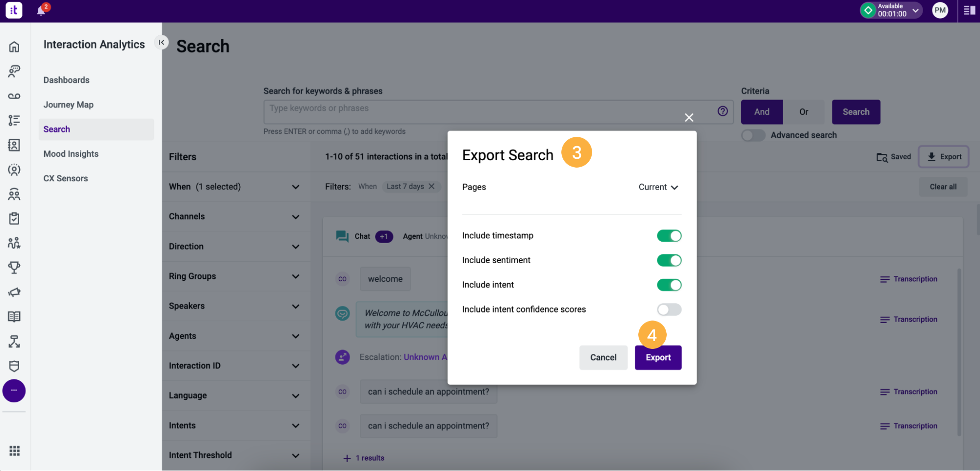The image size is (980, 471).
Task: Enable Include intent confidence scores
Action: (669, 309)
